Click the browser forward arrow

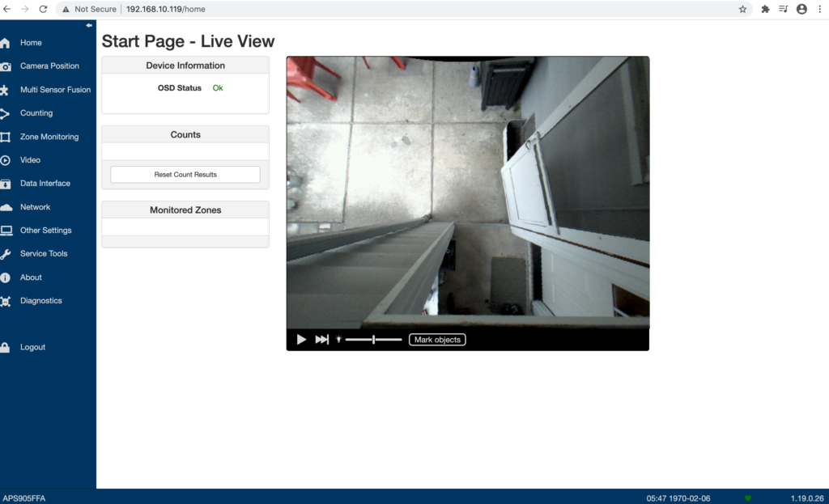tap(25, 9)
